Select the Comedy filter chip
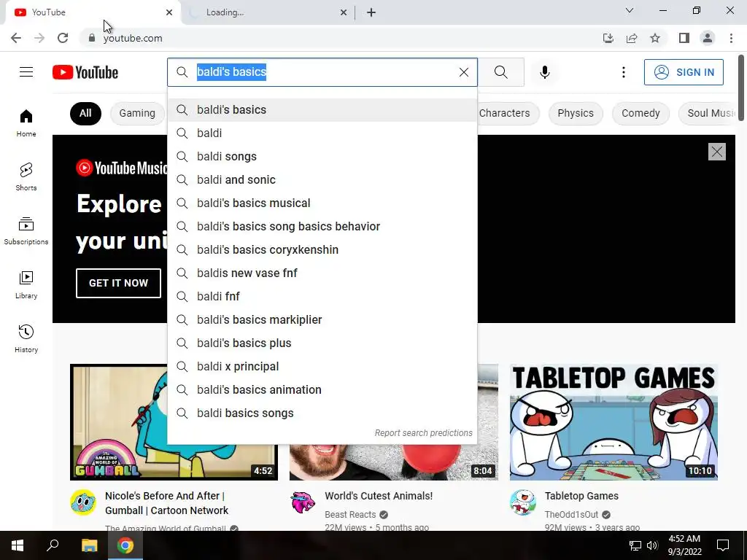 pos(640,113)
